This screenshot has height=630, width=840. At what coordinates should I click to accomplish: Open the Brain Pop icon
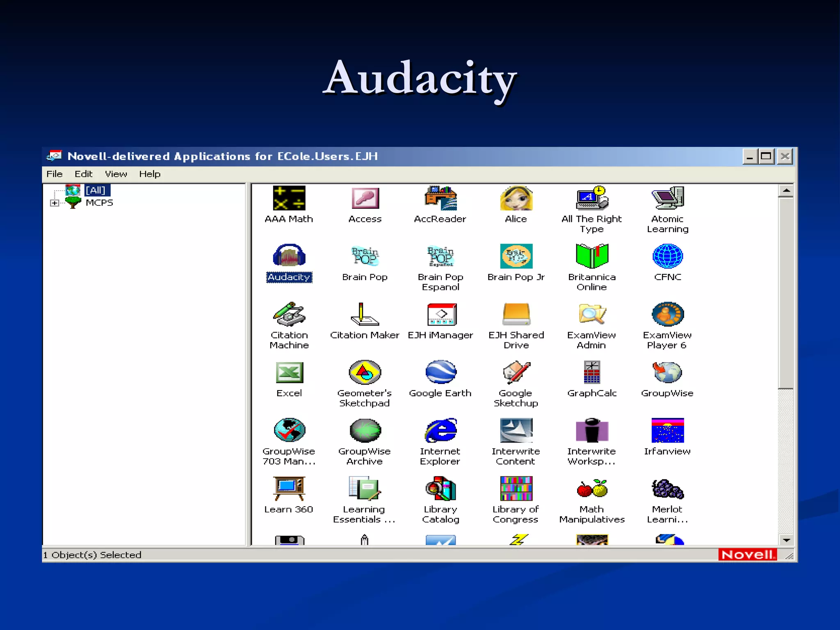(365, 256)
